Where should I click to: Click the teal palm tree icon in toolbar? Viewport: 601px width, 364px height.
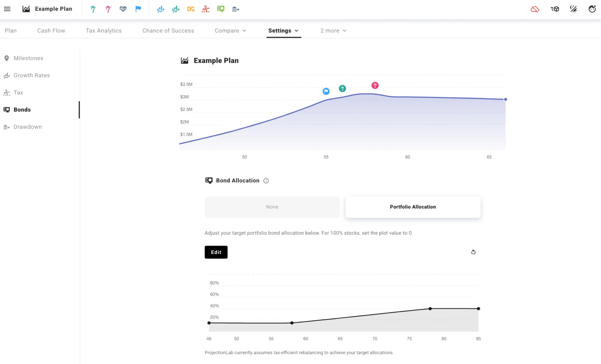coord(93,9)
